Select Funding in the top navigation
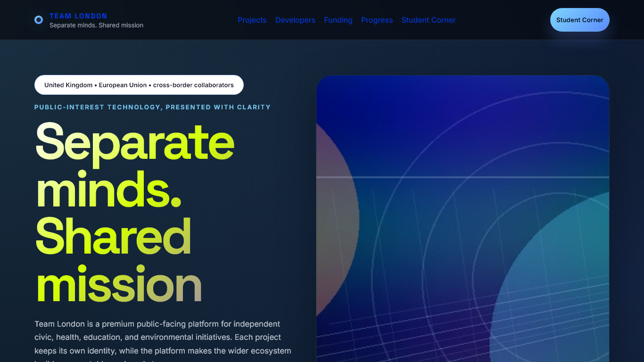This screenshot has width=644, height=362. [338, 20]
